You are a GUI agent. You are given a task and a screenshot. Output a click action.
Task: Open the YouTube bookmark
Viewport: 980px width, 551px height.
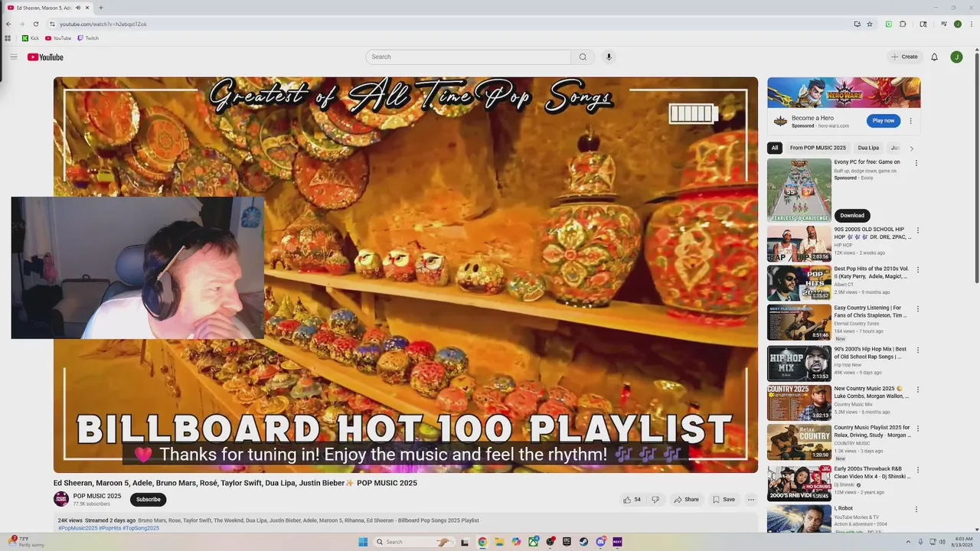click(x=58, y=38)
